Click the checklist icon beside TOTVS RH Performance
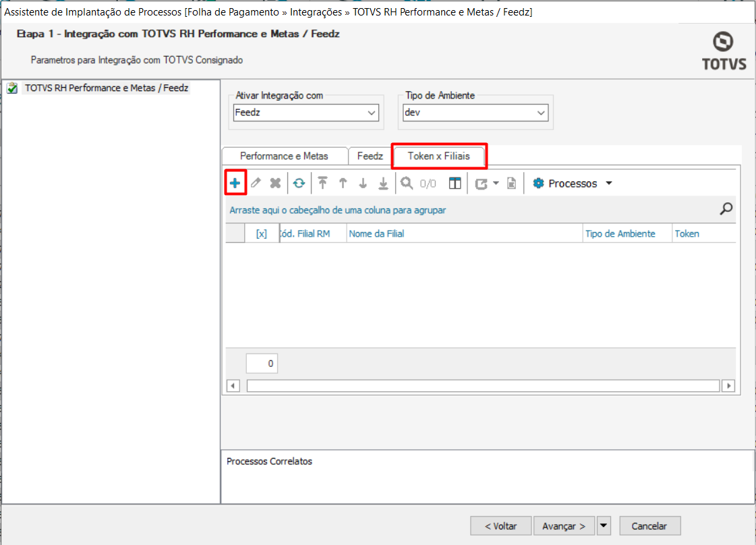The width and height of the screenshot is (756, 545). 12,88
